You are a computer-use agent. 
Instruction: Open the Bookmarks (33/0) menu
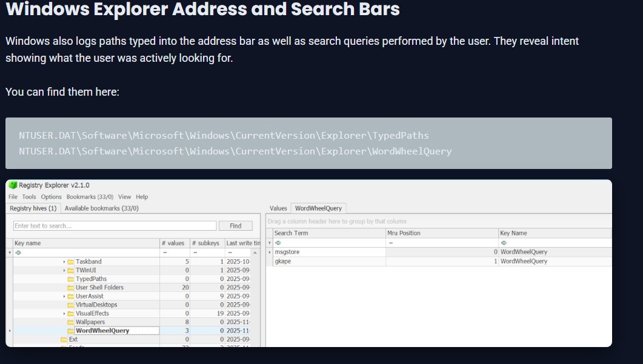(90, 197)
